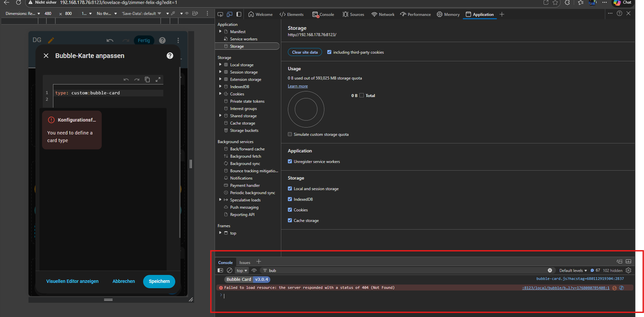Uncheck Unregister service workers
644x317 pixels.
click(290, 162)
